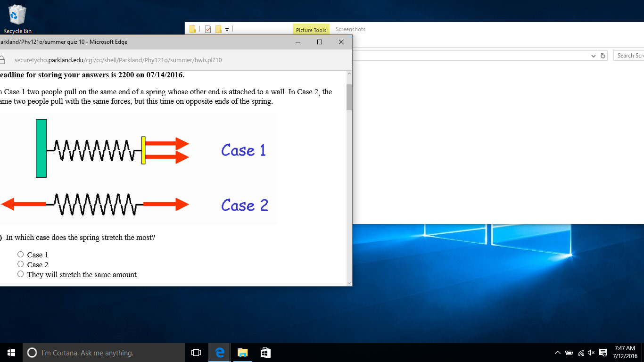Screen dimensions: 644x362
Task: Open Task View from the taskbar
Action: 196,353
